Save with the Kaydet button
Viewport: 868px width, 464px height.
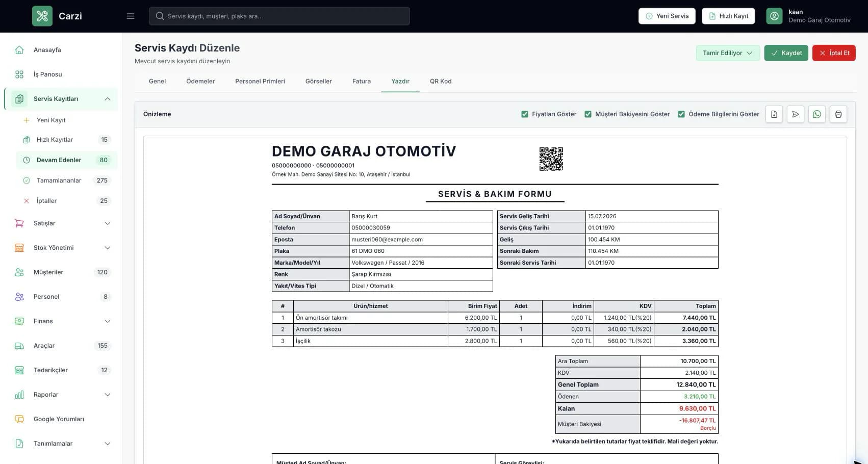[x=786, y=53]
